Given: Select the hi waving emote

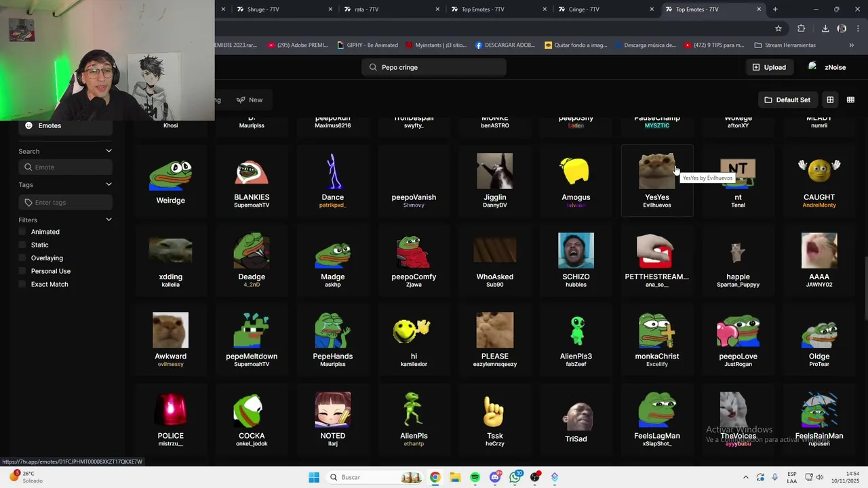Looking at the screenshot, I should 414,339.
